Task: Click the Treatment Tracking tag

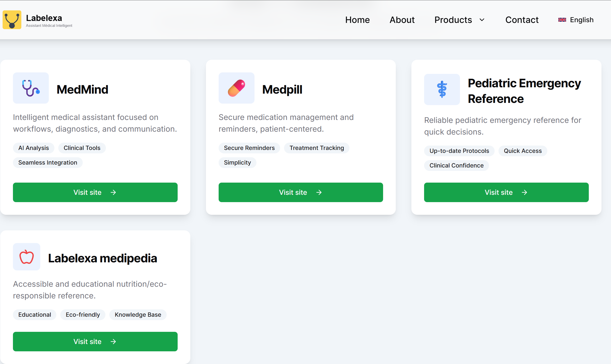Action: click(x=316, y=148)
